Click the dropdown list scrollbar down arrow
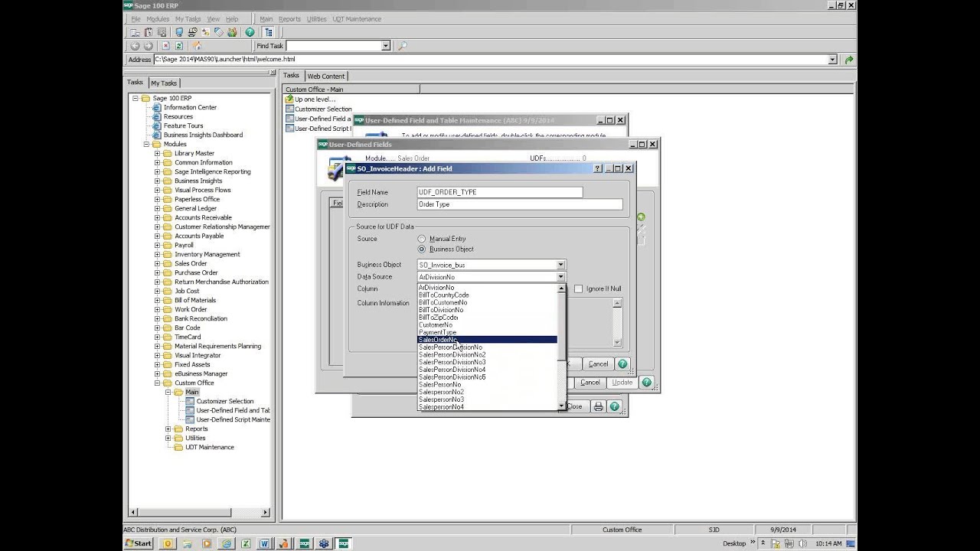This screenshot has width=980, height=551. (x=561, y=406)
